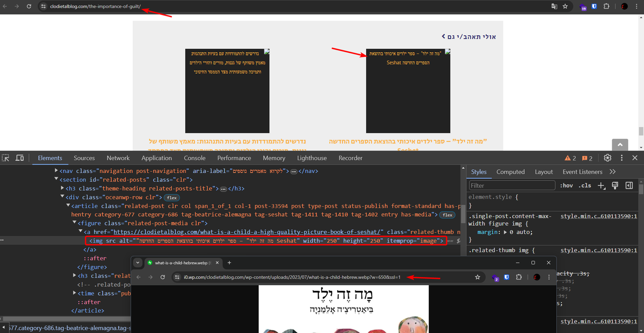Image resolution: width=644 pixels, height=333 pixels.
Task: Expand the h3 related-posts-title node
Action: 62,188
